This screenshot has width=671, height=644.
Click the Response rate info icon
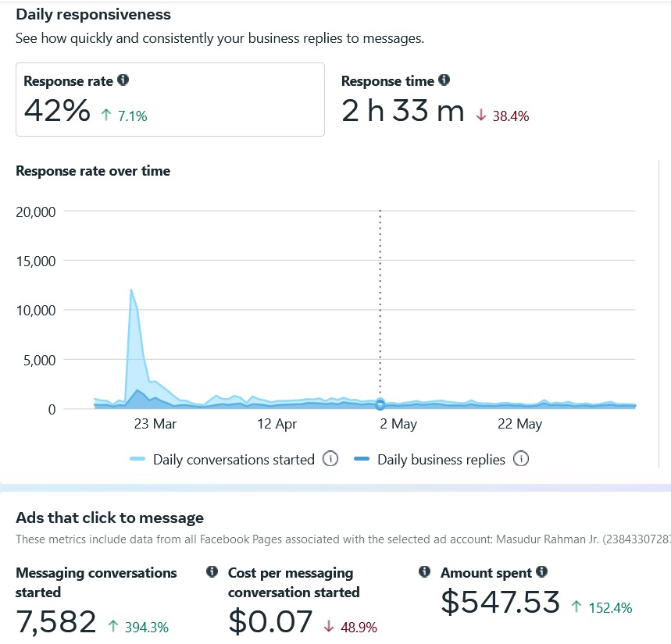click(123, 80)
